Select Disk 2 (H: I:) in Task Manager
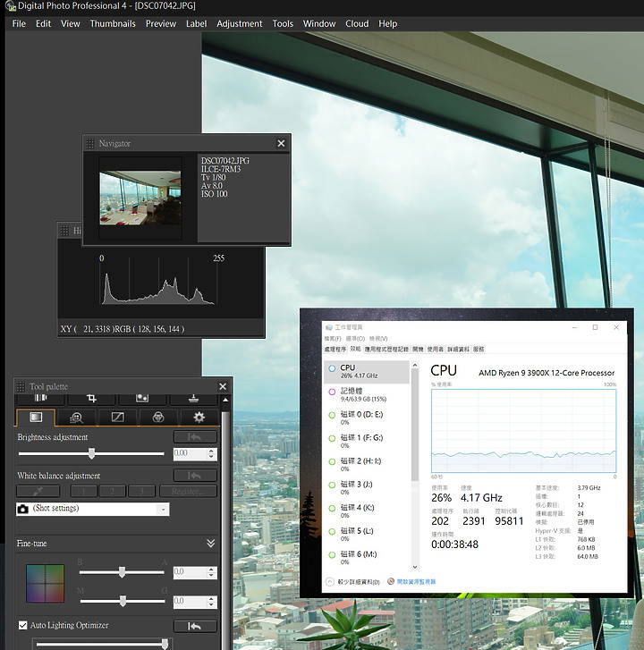 click(x=366, y=464)
